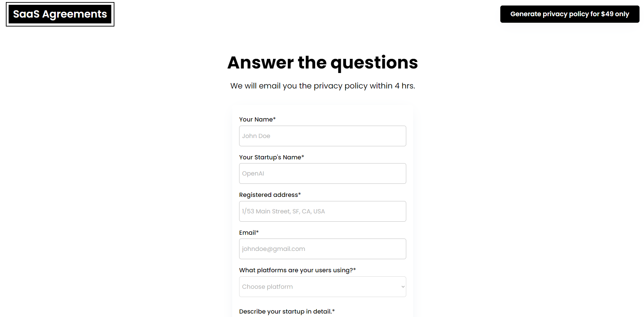Click the "Your Startup's Name*" label
This screenshot has width=644, height=317.
point(272,157)
